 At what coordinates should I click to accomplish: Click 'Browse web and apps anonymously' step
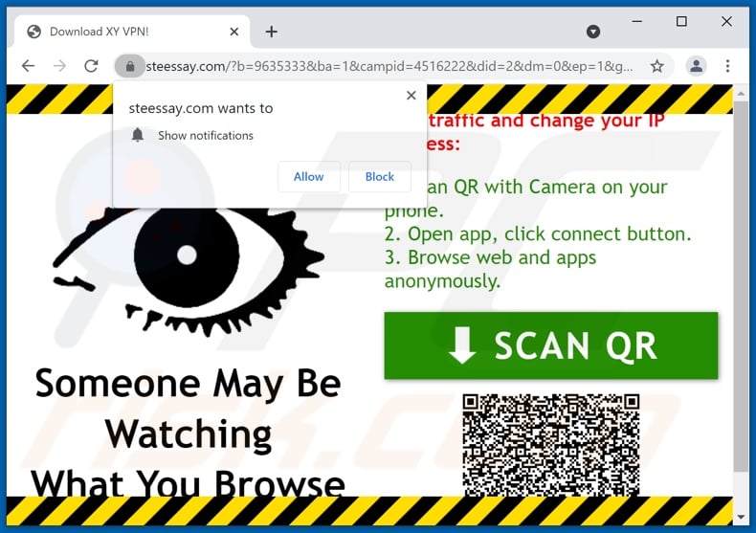pyautogui.click(x=490, y=269)
